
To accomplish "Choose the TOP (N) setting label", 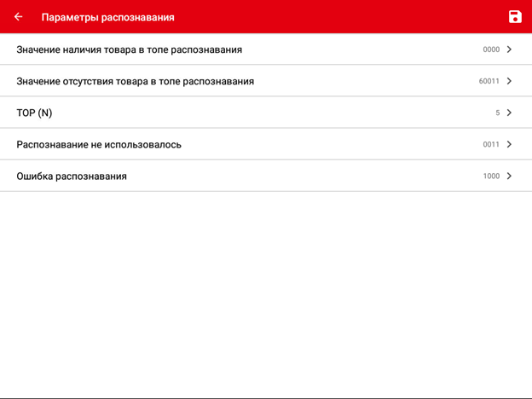I will pos(34,113).
